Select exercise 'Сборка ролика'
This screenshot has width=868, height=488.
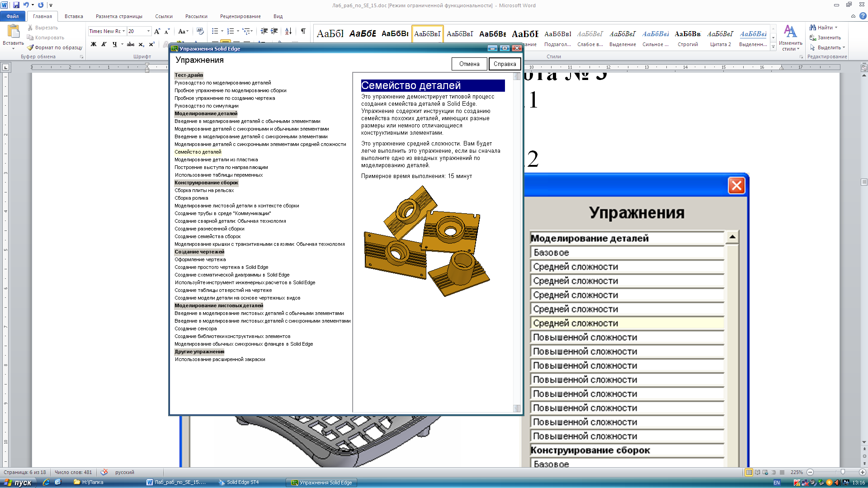click(x=191, y=198)
